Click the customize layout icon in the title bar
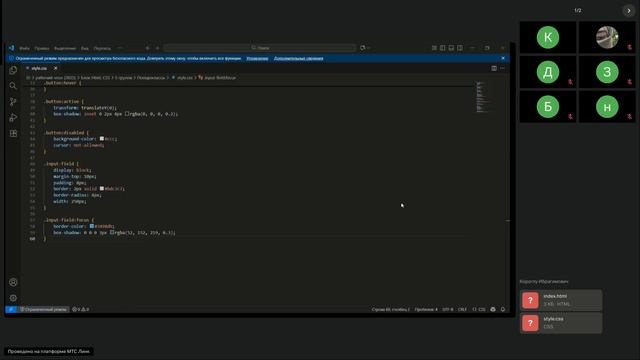640x360 pixels. click(x=434, y=48)
